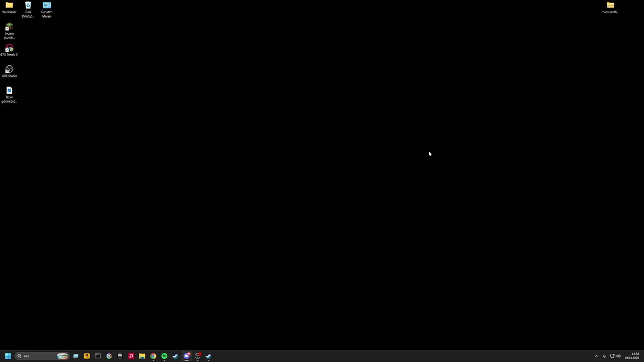Select the Denetim Masası desktop icon

(x=47, y=10)
